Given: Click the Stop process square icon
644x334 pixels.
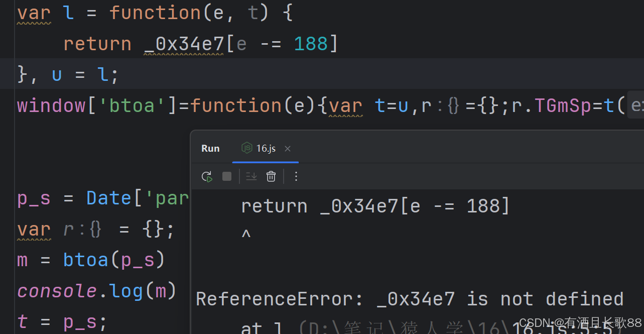Looking at the screenshot, I should click(x=227, y=176).
